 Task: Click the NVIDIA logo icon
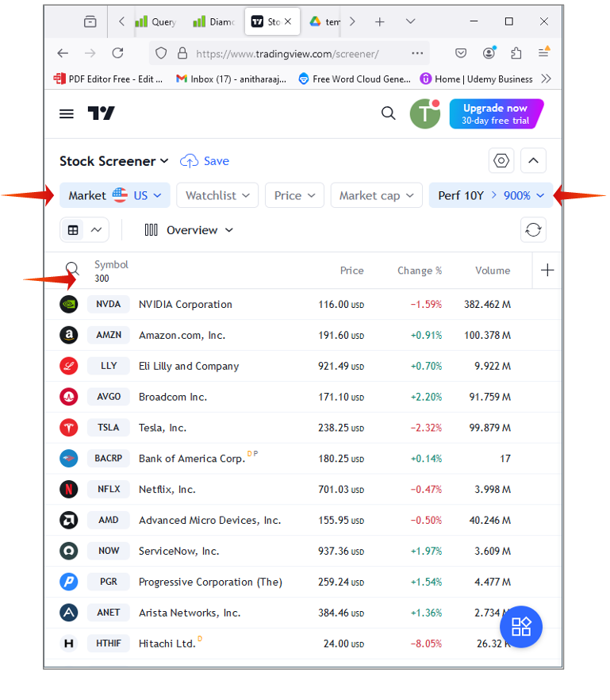point(69,304)
